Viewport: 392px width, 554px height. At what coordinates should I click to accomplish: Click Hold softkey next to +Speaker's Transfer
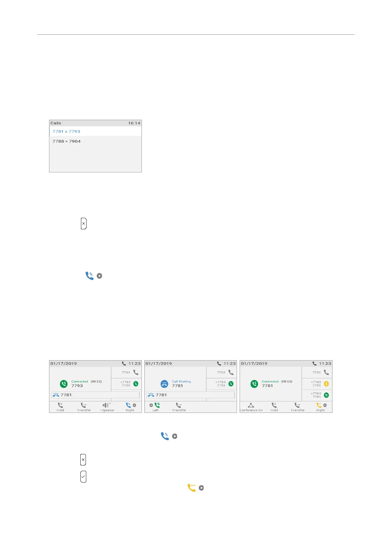point(61,407)
